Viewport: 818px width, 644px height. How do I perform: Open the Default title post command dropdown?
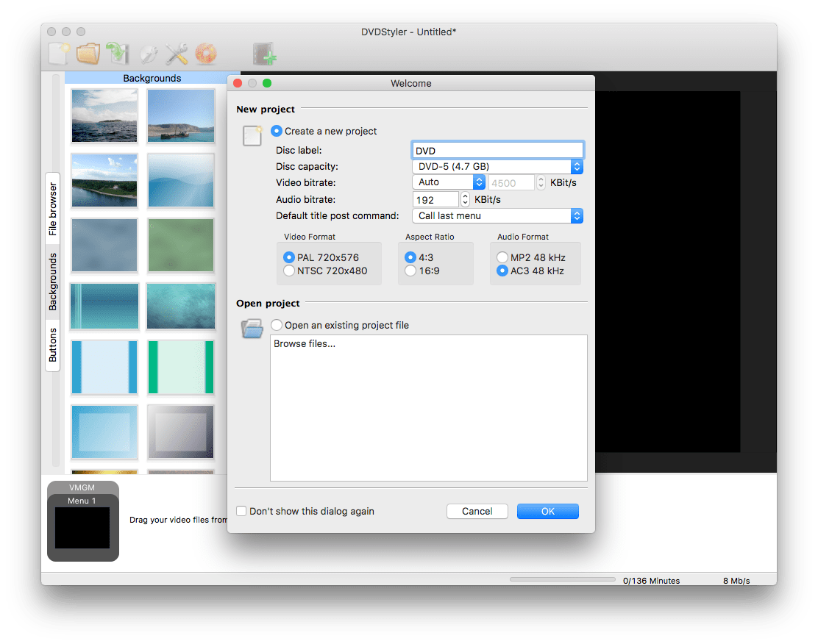[x=577, y=215]
